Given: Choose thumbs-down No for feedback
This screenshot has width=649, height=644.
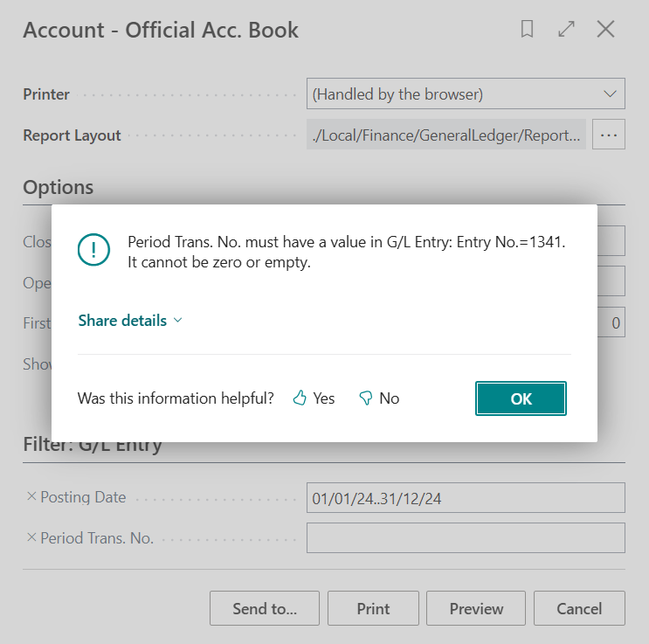Looking at the screenshot, I should [379, 398].
